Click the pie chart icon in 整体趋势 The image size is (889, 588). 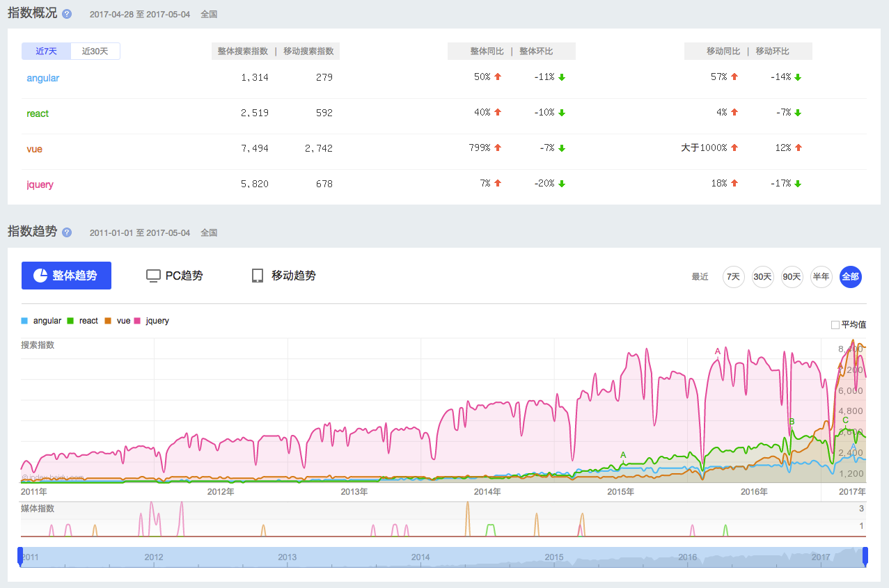[x=40, y=276]
